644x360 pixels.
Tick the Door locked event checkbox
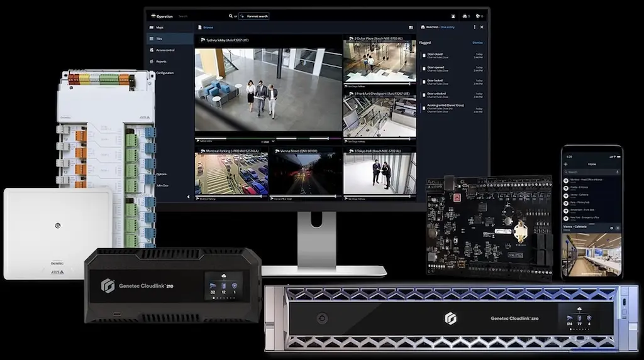click(424, 82)
